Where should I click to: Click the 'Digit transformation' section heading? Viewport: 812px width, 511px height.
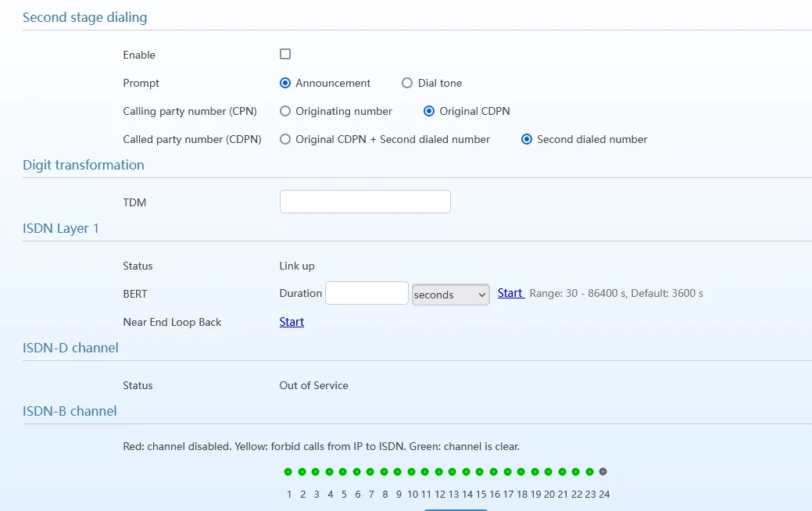84,165
